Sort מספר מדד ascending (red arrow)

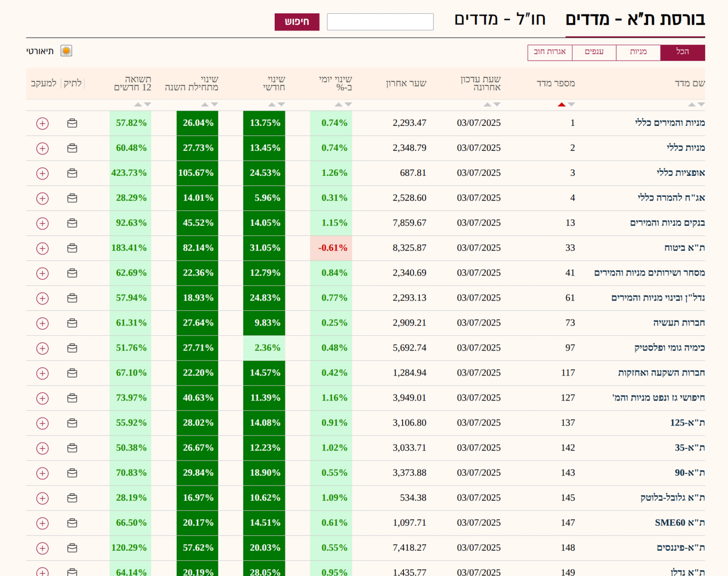[x=561, y=104]
